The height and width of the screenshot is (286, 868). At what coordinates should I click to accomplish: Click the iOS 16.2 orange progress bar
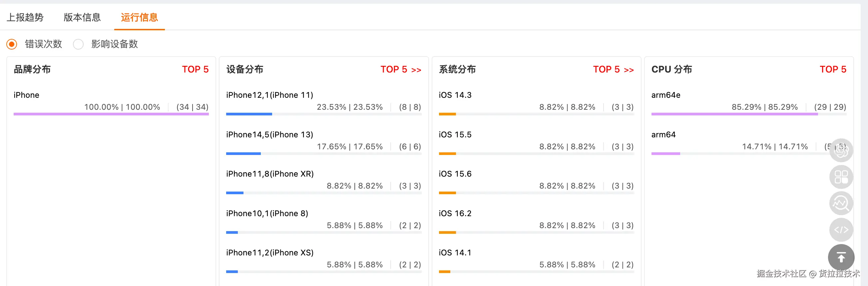(447, 232)
